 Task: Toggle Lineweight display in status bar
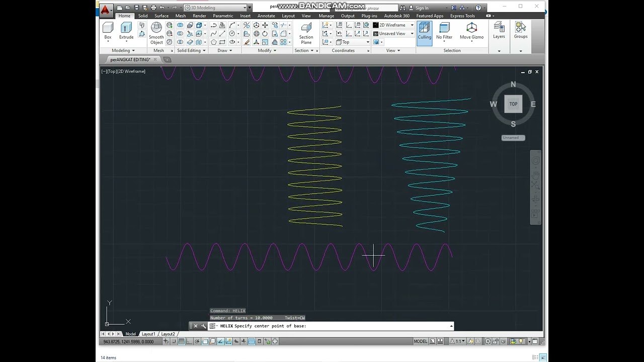[244, 341]
